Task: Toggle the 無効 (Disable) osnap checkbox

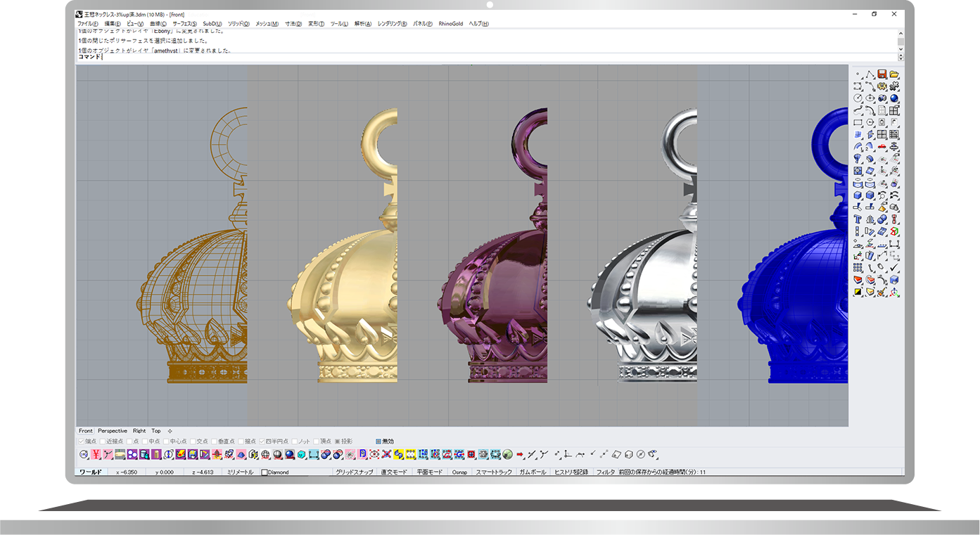Action: pyautogui.click(x=378, y=441)
